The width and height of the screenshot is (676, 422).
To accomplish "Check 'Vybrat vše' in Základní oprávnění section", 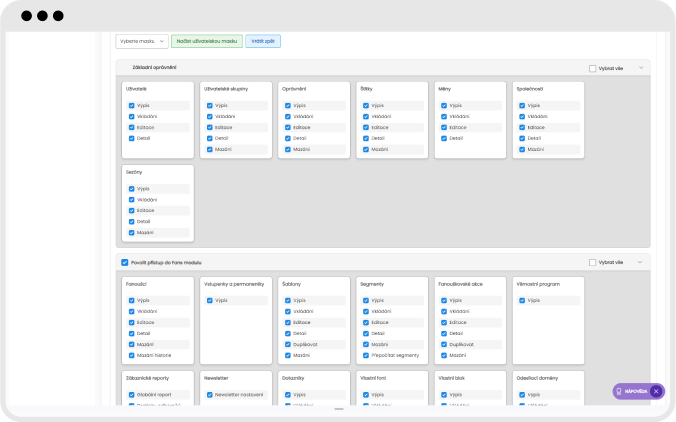I will click(592, 69).
